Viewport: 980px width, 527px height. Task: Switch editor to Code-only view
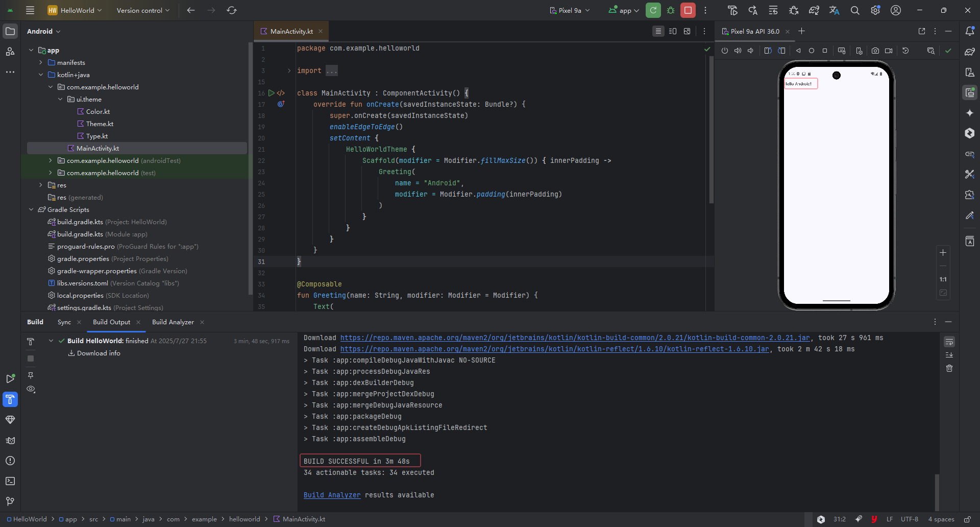pos(658,31)
